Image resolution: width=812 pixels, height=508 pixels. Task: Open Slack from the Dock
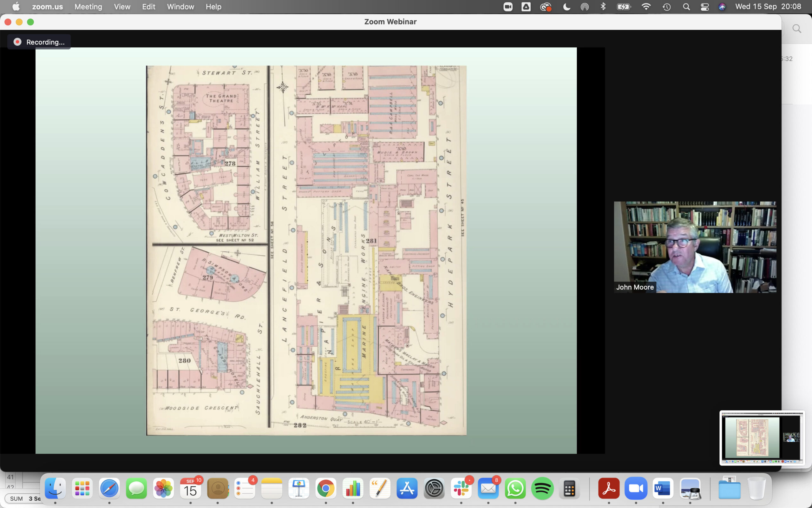point(461,488)
